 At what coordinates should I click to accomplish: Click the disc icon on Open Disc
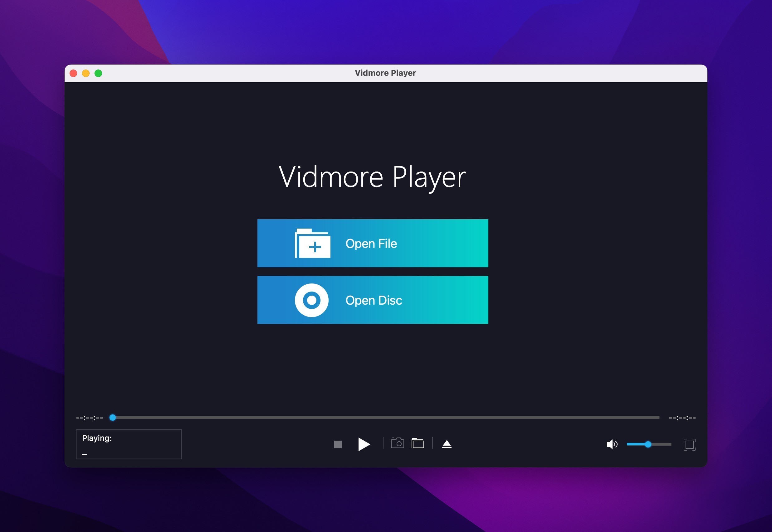pyautogui.click(x=311, y=300)
